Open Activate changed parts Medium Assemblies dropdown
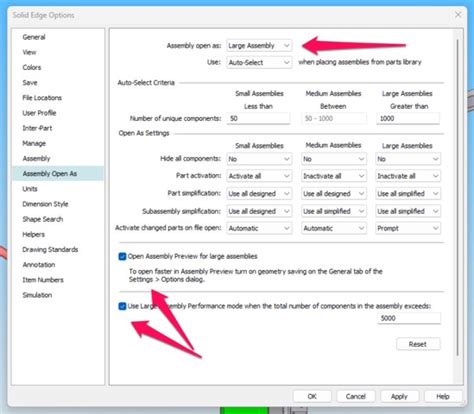The height and width of the screenshot is (414, 474). point(334,228)
